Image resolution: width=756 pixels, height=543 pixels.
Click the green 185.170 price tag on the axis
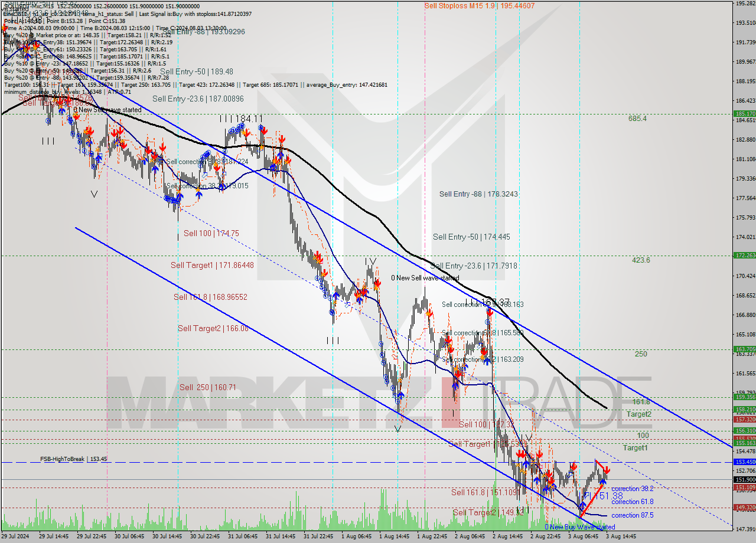744,113
